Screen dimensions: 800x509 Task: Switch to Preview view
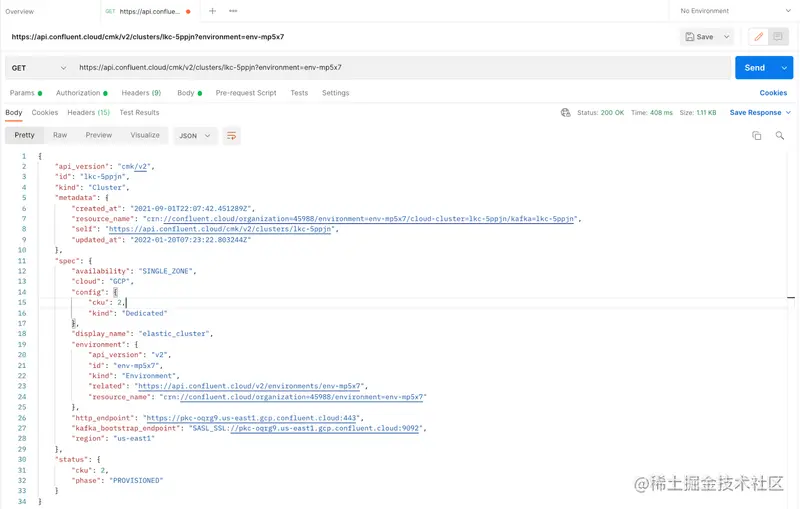point(98,135)
